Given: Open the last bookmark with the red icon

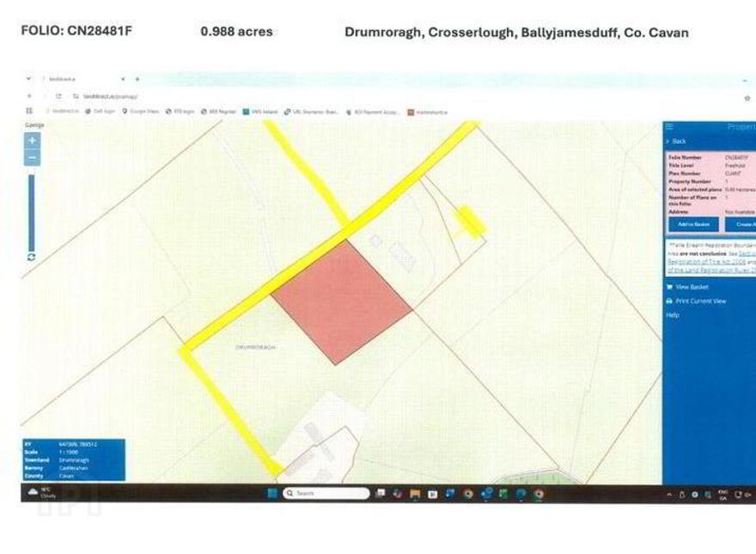Looking at the screenshot, I should 428,112.
